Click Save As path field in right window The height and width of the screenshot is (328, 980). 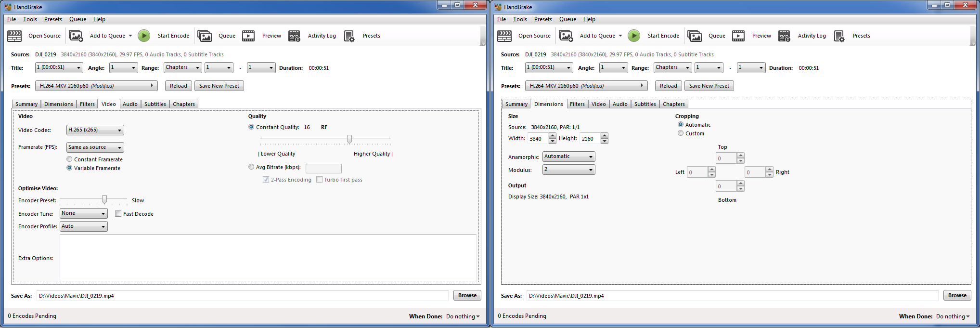point(733,296)
